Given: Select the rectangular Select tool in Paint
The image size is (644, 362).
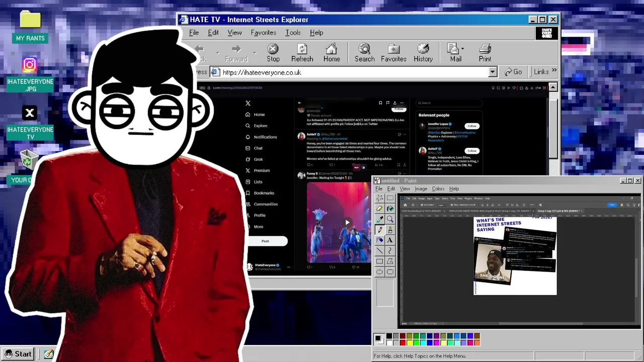Looking at the screenshot, I should [x=390, y=198].
